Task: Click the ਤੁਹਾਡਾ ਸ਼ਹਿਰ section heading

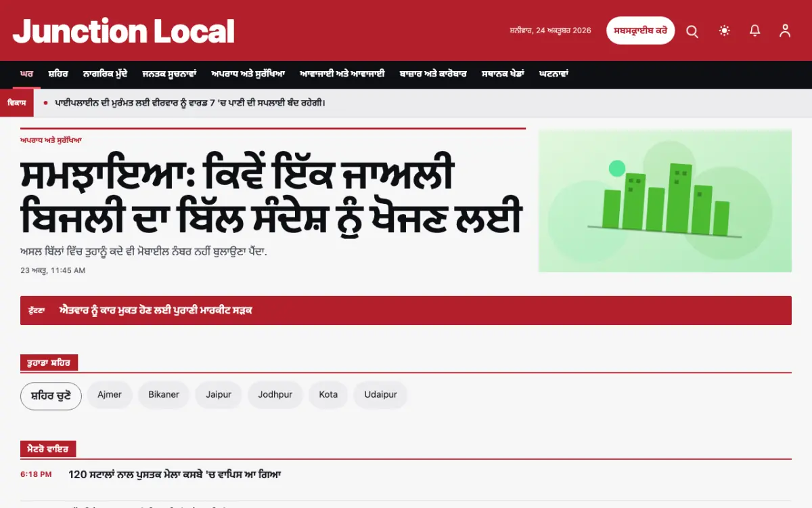Action: (49, 362)
